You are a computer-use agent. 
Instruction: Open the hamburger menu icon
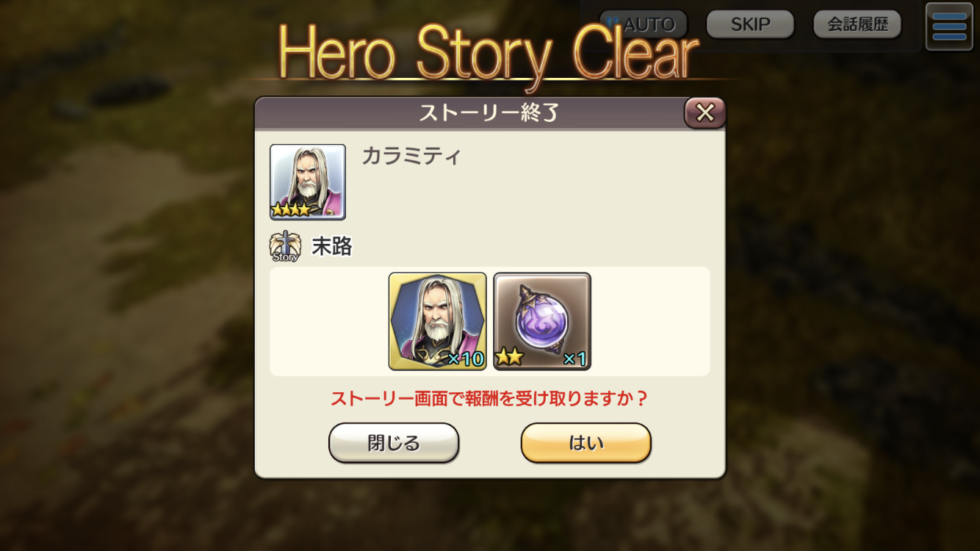click(x=949, y=26)
